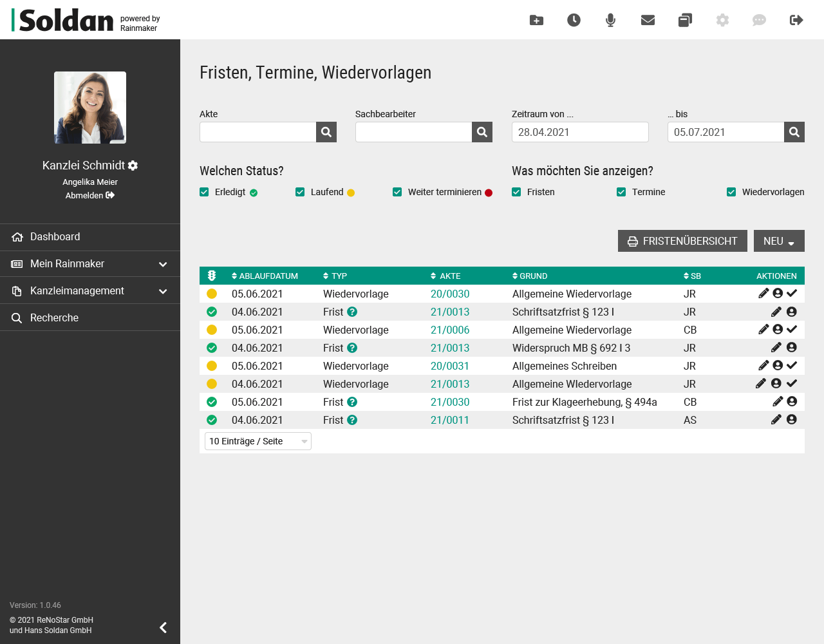Open the Akte link 20/0031
Viewport: 824px width, 644px height.
pyautogui.click(x=449, y=366)
